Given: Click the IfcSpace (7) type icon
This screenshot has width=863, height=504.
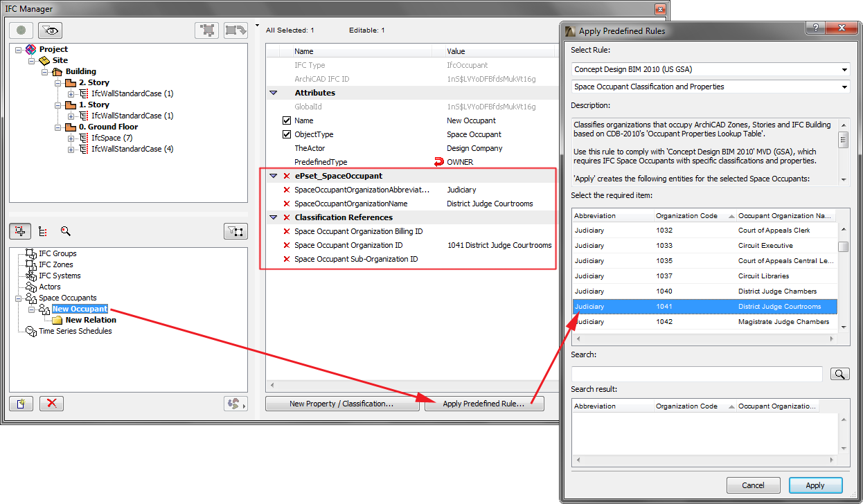Looking at the screenshot, I should 84,138.
